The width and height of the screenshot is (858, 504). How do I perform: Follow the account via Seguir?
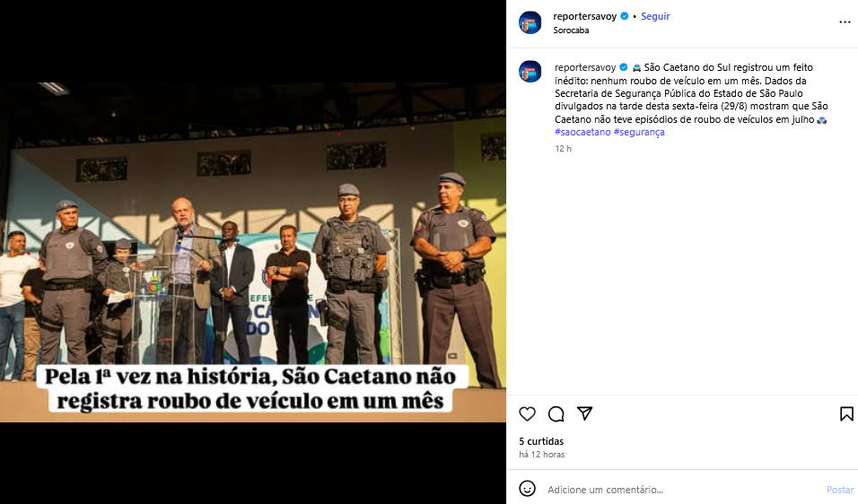[655, 16]
